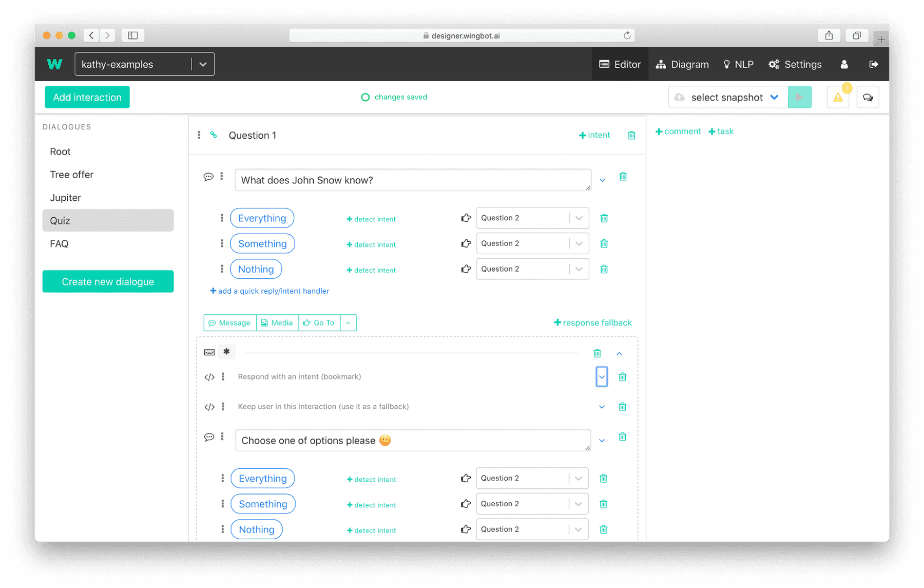Viewport: 924px width, 588px height.
Task: Click the asterisk icon on the fallback block
Action: (226, 352)
